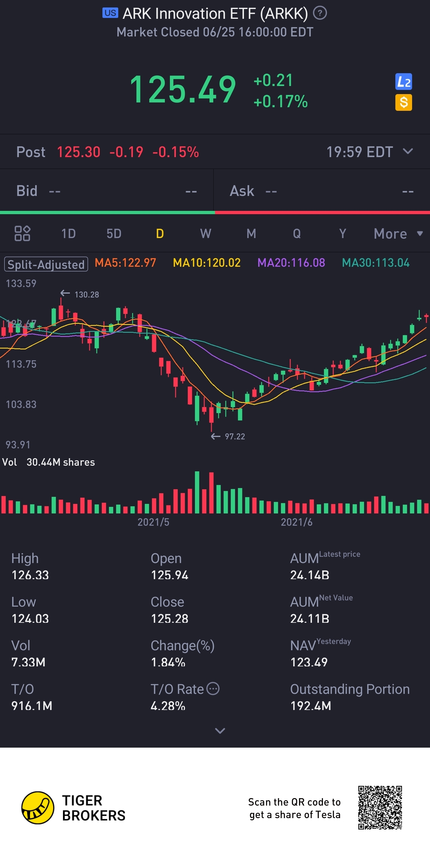Open the L2 level-two quotes badge
The width and height of the screenshot is (430, 868).
(403, 82)
